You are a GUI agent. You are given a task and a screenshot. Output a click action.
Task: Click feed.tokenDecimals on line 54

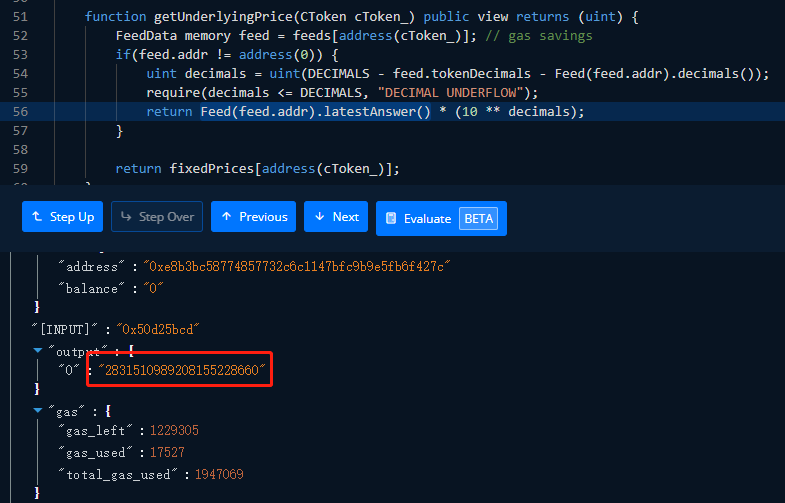(x=462, y=74)
